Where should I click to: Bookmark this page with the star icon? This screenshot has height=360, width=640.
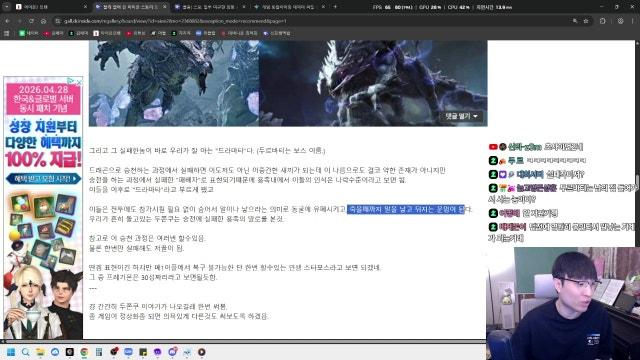tap(586, 21)
